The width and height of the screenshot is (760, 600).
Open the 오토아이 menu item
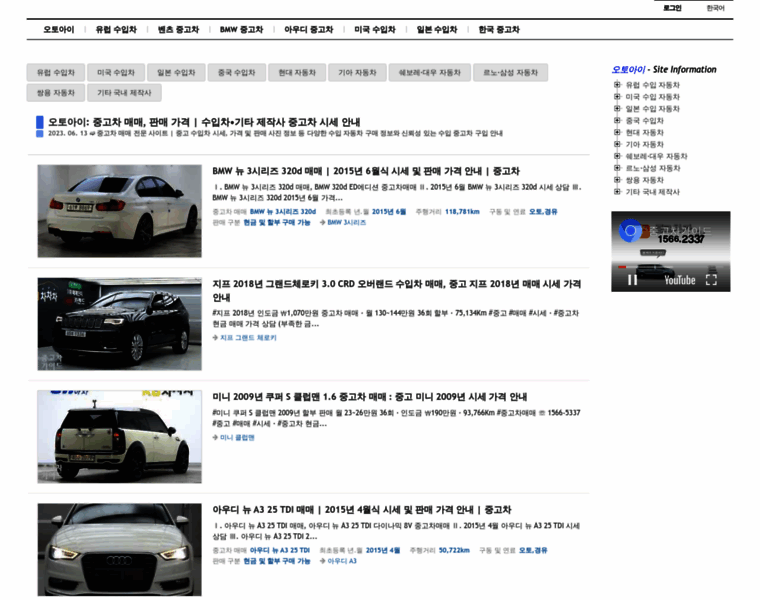coord(59,30)
